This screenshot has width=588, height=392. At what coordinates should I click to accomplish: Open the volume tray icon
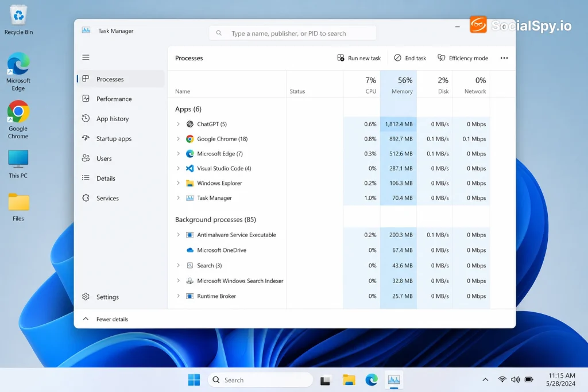tap(515, 379)
